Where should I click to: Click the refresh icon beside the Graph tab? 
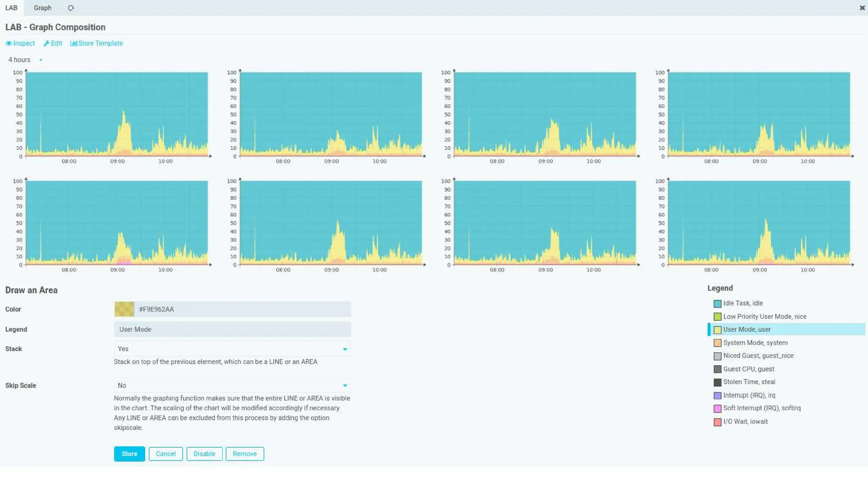click(x=71, y=8)
